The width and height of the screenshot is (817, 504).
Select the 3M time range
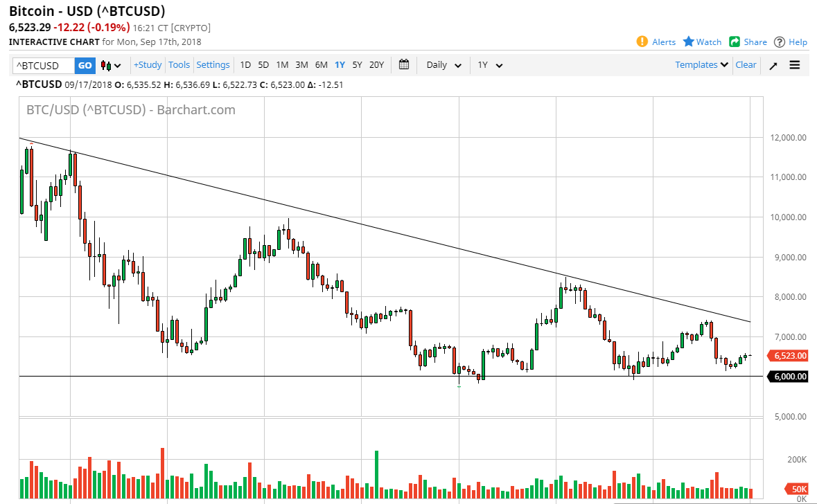point(301,64)
